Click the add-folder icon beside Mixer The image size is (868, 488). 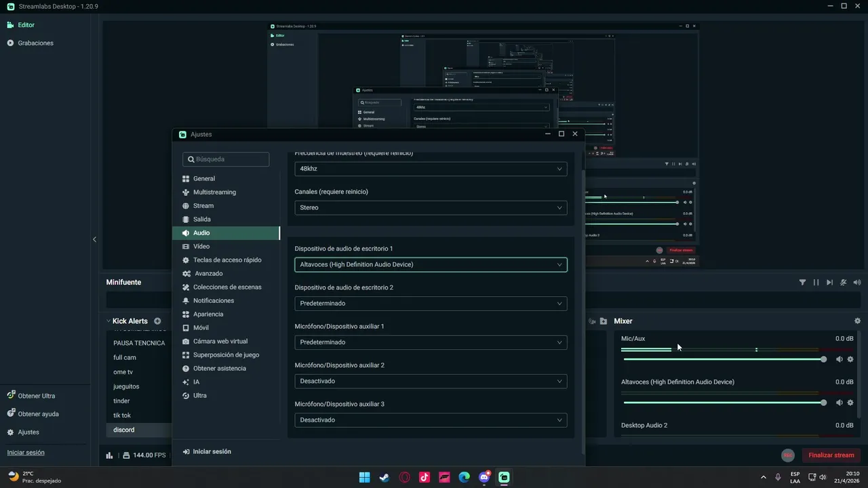tap(604, 321)
